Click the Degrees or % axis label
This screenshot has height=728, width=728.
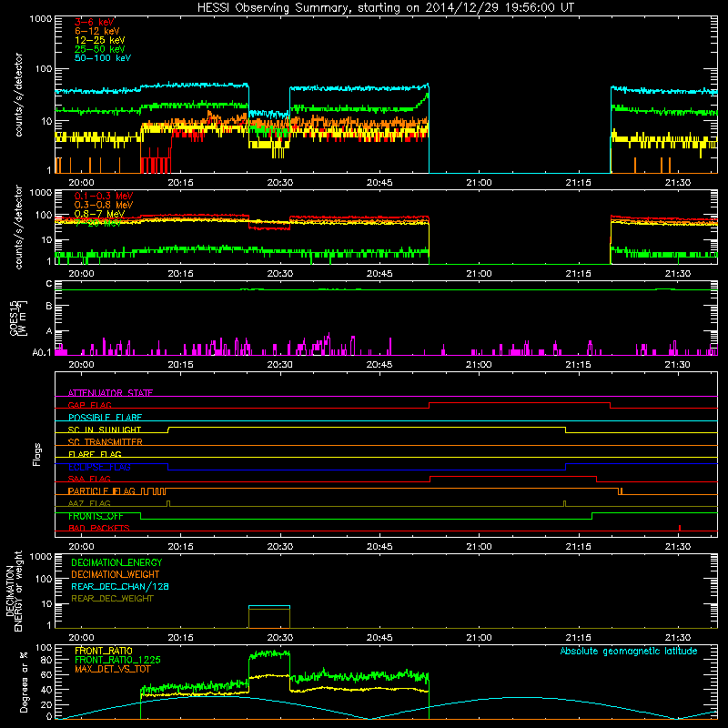coord(24,682)
